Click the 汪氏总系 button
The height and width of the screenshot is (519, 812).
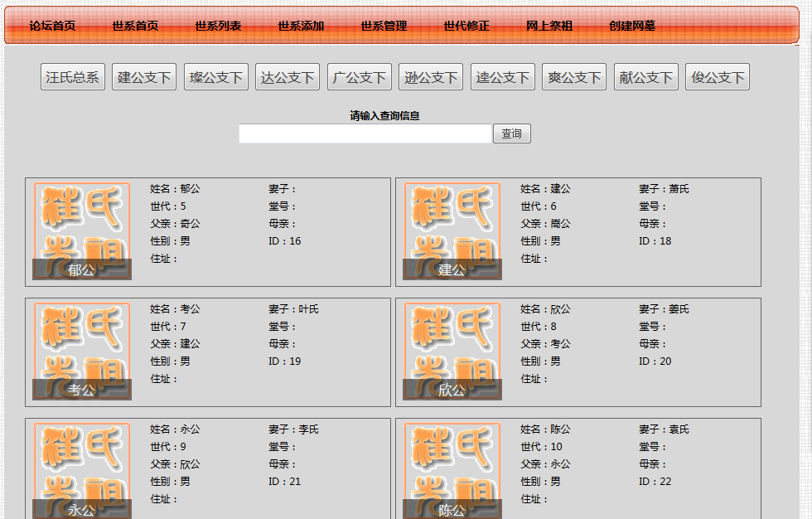pos(73,77)
